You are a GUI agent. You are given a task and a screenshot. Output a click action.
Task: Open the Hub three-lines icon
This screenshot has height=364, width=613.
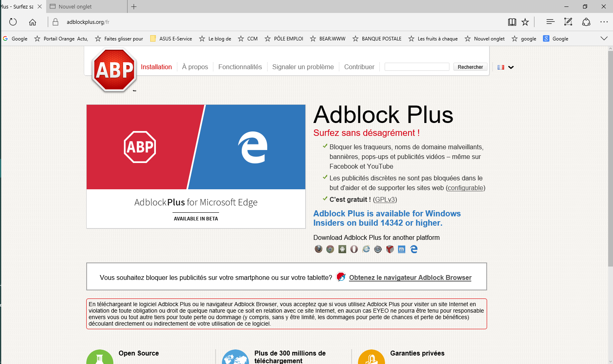(x=550, y=22)
